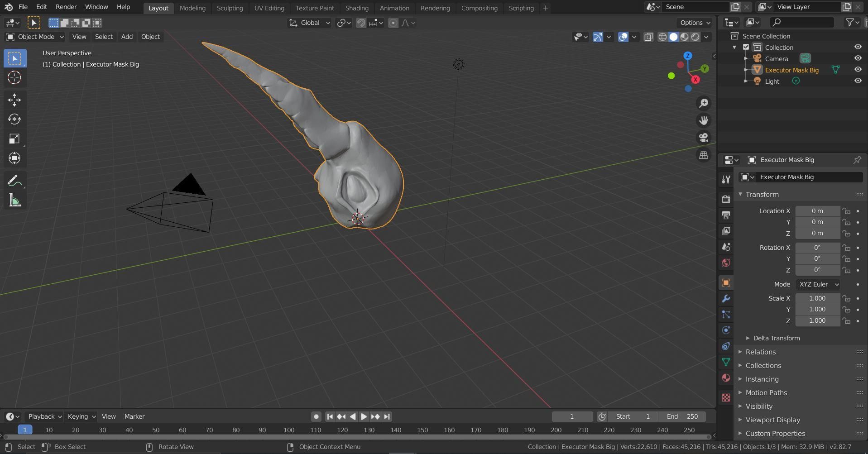The width and height of the screenshot is (868, 454).
Task: Click the pan view hand icon
Action: pyautogui.click(x=703, y=120)
